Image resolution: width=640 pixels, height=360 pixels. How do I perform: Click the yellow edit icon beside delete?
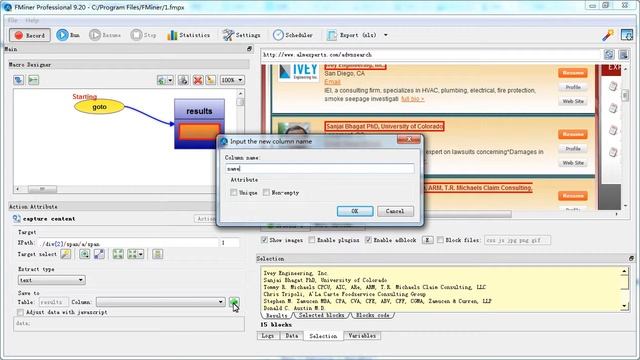point(211,80)
